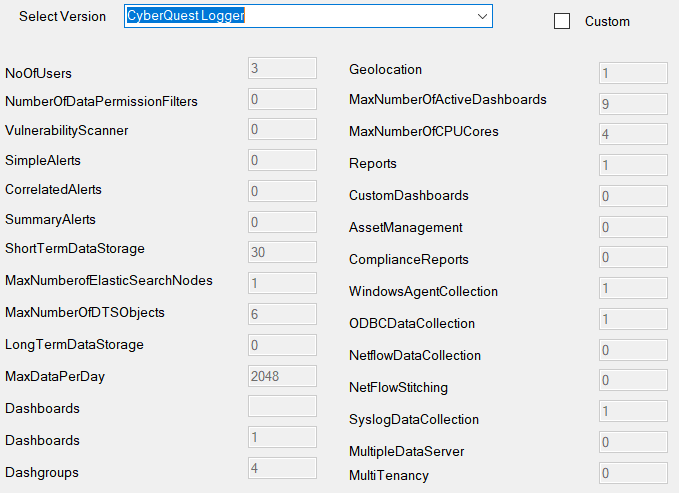Screen dimensions: 679x493
Task: Click the 'WindowsAgentCollection' label
Action: pos(424,291)
